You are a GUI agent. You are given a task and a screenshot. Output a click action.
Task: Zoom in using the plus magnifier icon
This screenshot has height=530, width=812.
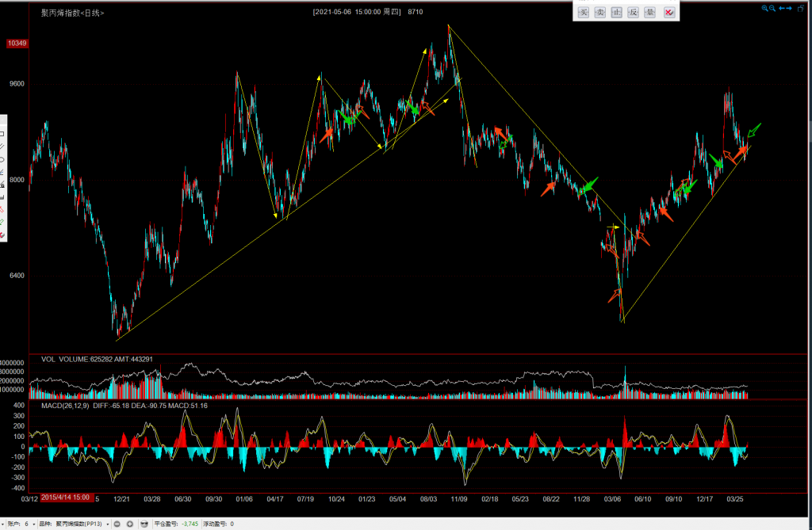(765, 8)
